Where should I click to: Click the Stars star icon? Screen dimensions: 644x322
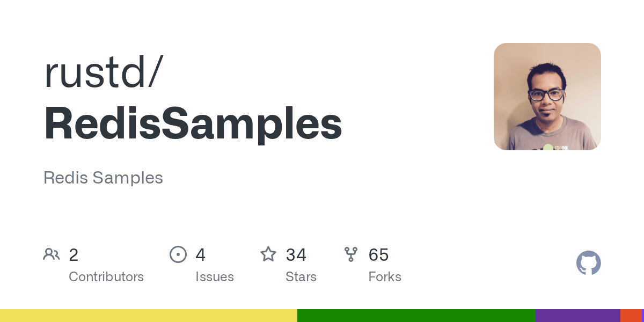pyautogui.click(x=268, y=254)
